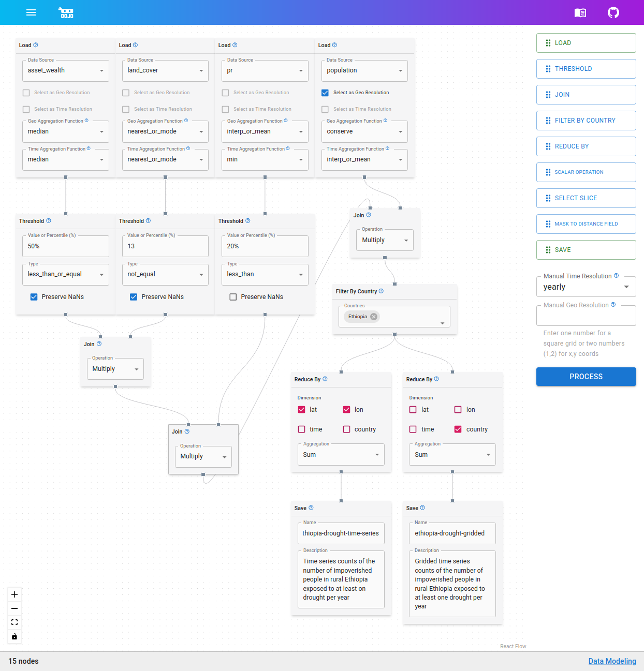Click the threshold value field containing 13
The width and height of the screenshot is (644, 671).
tap(165, 246)
